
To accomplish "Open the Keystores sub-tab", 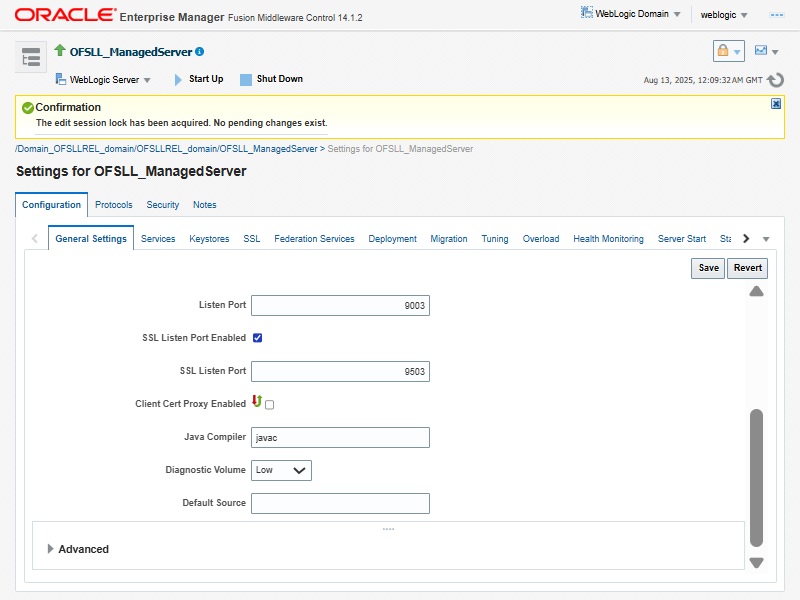I will (209, 239).
